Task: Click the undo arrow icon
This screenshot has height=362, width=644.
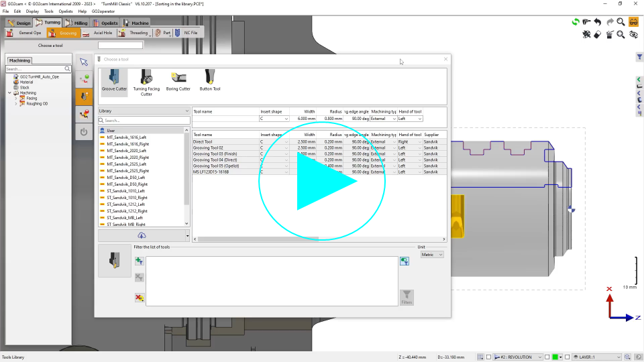Action: click(597, 22)
